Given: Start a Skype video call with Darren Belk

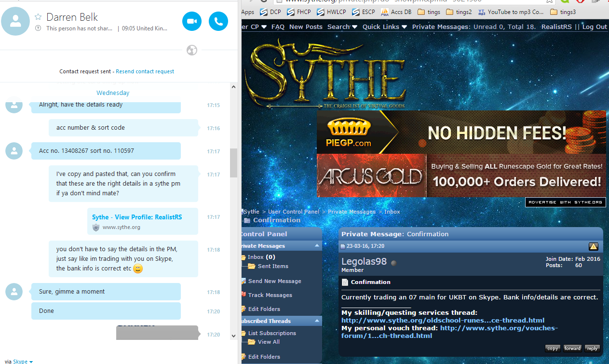Looking at the screenshot, I should coord(192,21).
